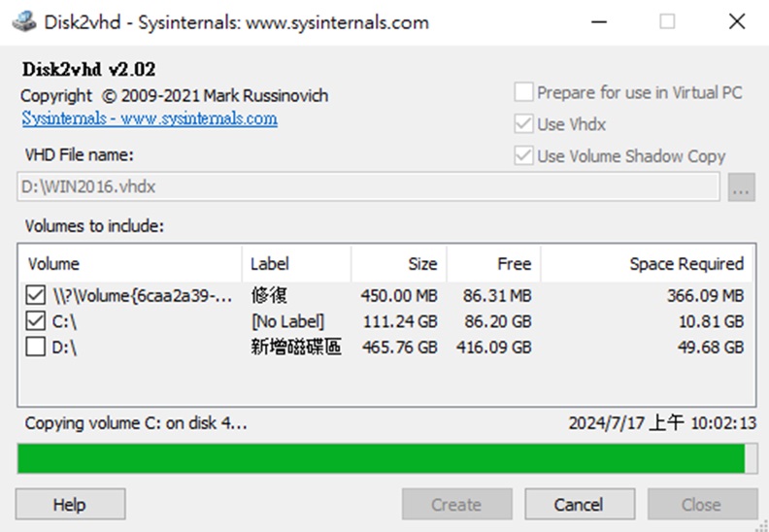Uncheck the C:\ volume checkbox
Viewport: 769px width, 532px height.
tap(35, 321)
